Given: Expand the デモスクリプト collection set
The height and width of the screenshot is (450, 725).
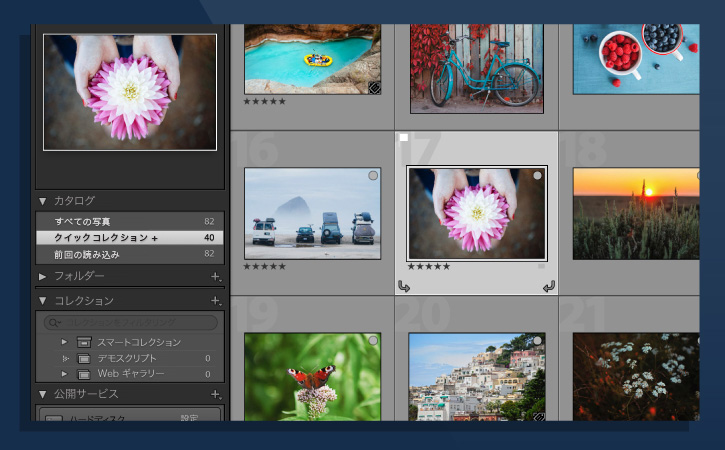Looking at the screenshot, I should point(64,358).
